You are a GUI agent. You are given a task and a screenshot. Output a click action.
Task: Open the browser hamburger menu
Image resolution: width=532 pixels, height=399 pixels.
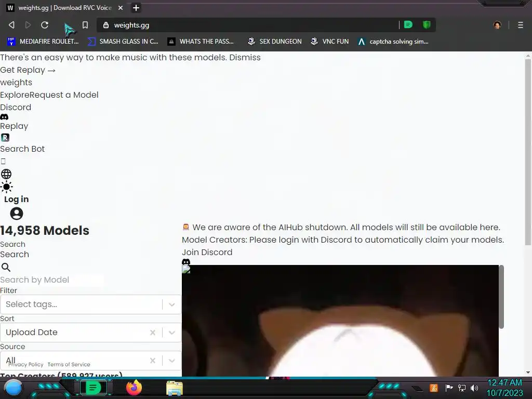[x=521, y=25]
